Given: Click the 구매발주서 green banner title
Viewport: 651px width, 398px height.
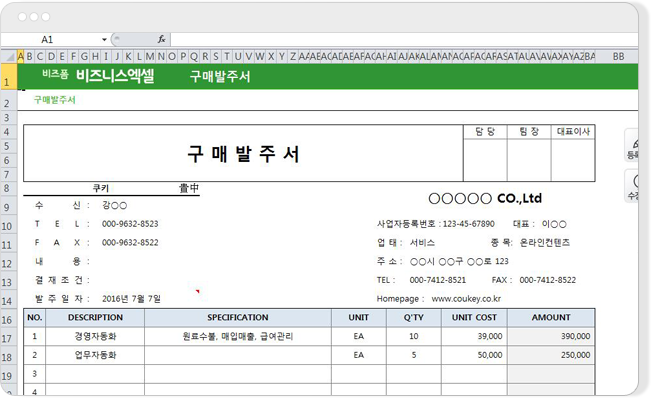Looking at the screenshot, I should click(x=220, y=76).
